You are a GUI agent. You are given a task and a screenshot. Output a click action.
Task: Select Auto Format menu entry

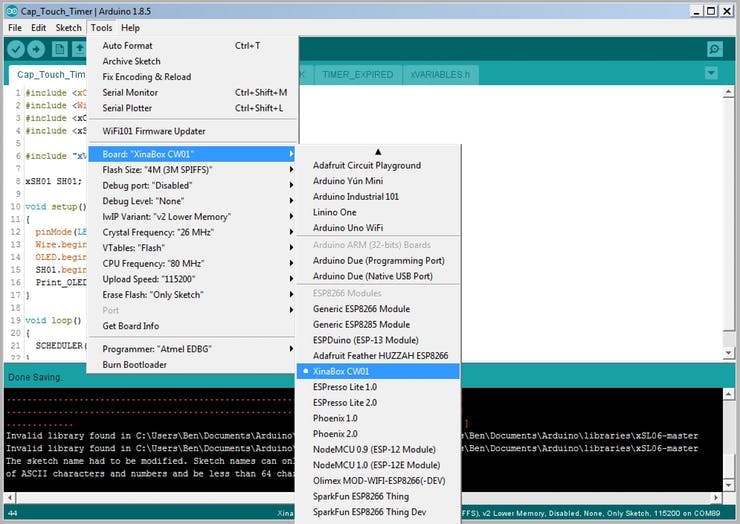193,46
